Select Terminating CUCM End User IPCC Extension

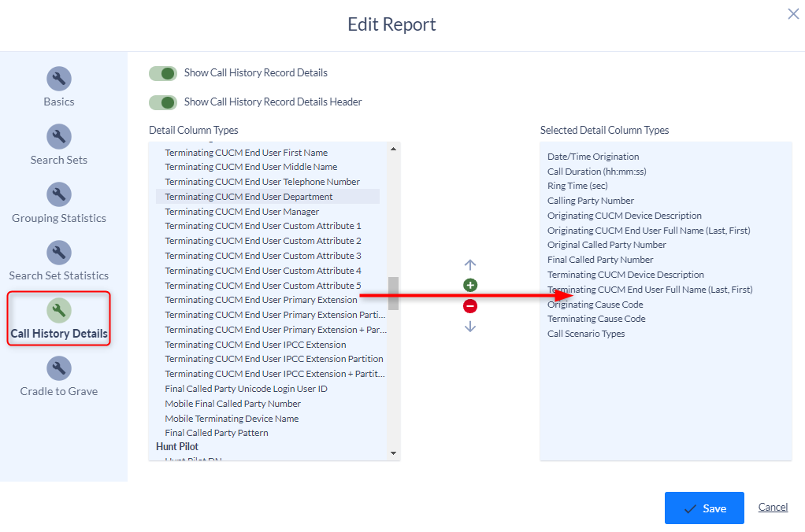pyautogui.click(x=255, y=344)
